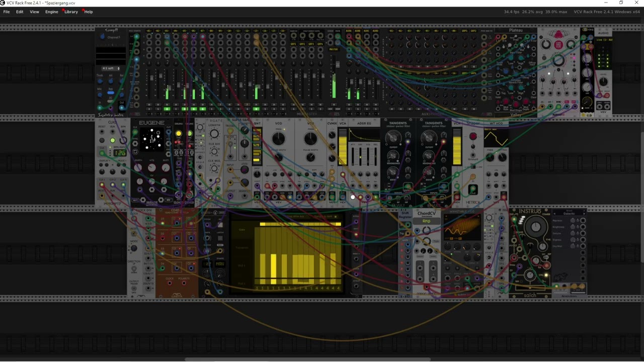Click the WT VCO FREQ knob
Viewport: 644px width, 362px height.
[490, 157]
